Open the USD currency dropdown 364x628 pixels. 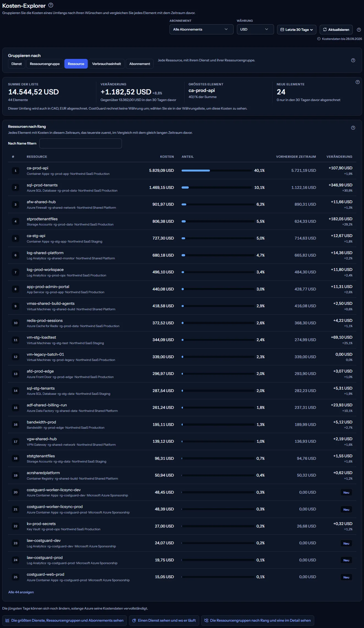pos(255,29)
